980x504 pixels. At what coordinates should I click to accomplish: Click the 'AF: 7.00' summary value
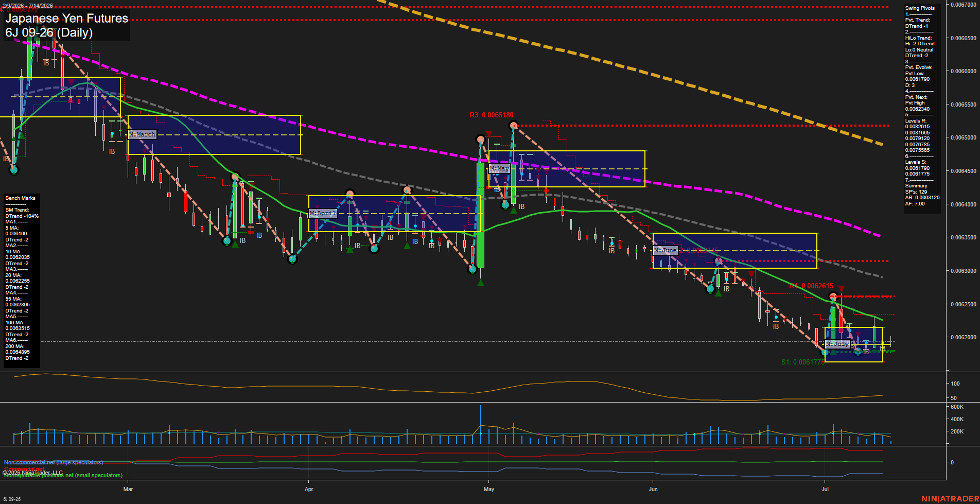pos(915,204)
